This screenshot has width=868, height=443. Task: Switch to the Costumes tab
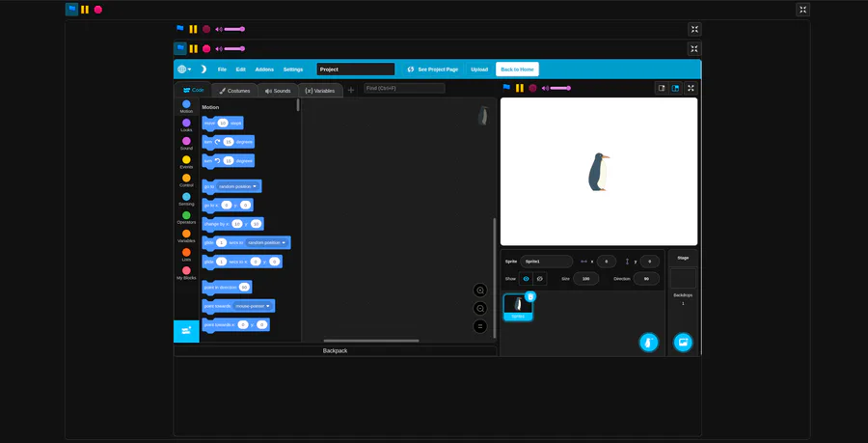(x=234, y=91)
